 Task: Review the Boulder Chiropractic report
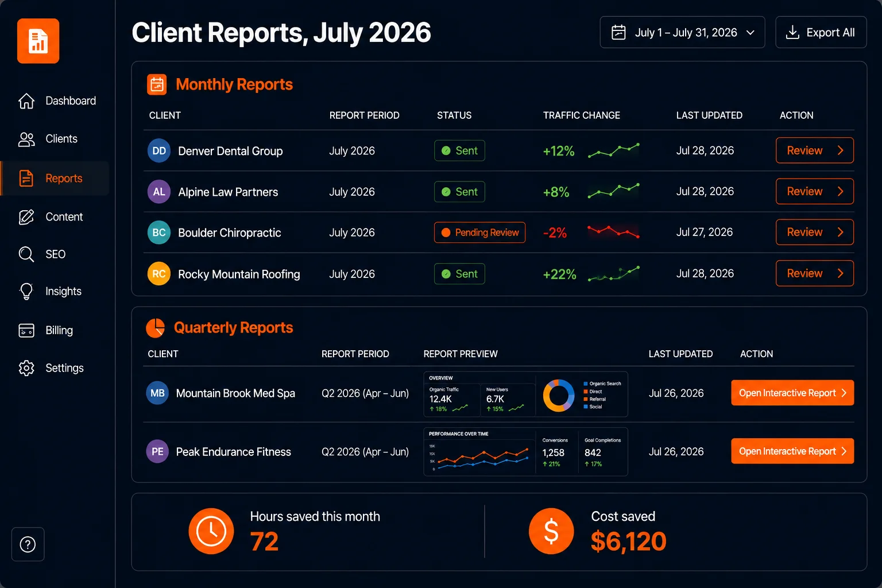(814, 232)
